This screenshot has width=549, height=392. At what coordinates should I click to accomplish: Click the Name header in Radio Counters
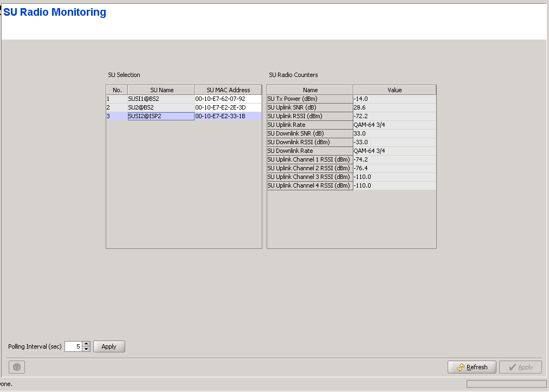[310, 90]
